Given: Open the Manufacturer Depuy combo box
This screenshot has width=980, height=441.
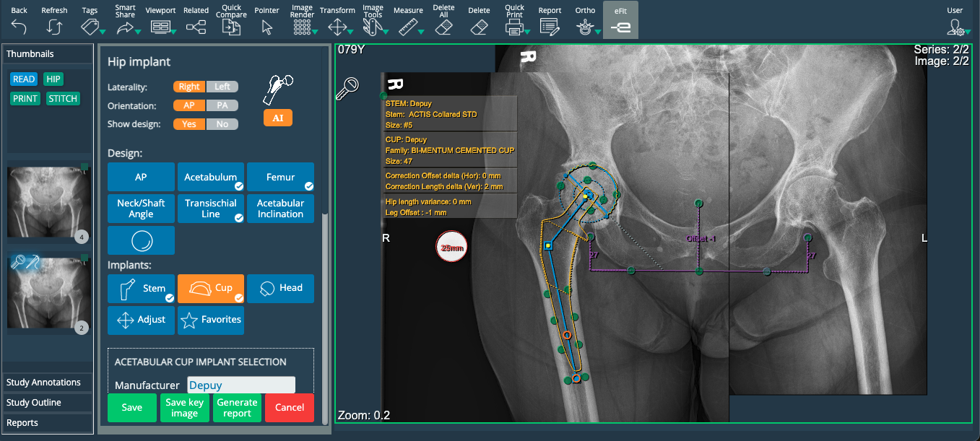Looking at the screenshot, I should coord(240,385).
